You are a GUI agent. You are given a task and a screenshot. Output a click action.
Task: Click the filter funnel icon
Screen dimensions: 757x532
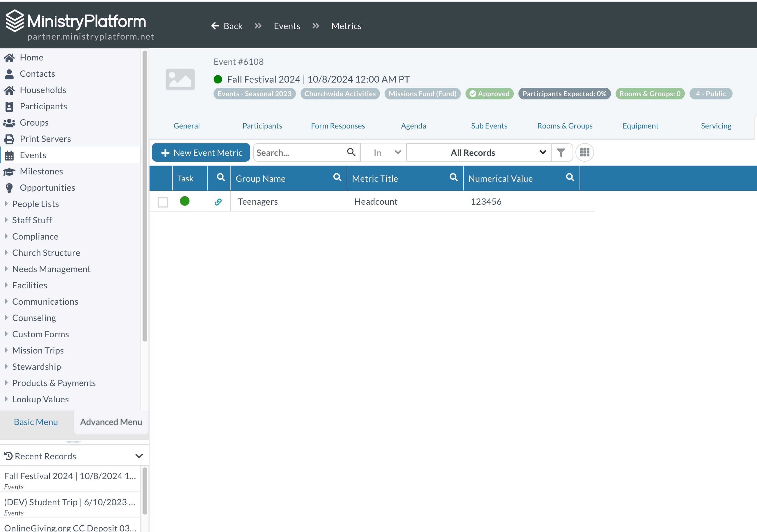coord(561,153)
